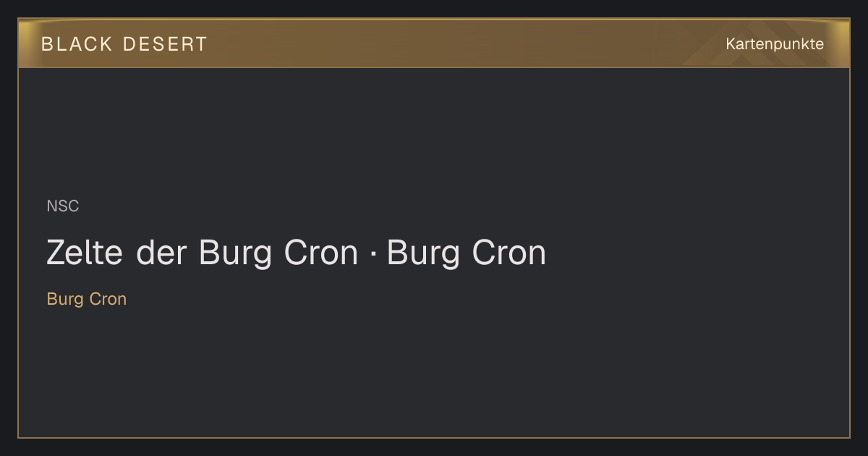
Task: Open the gold Burg Cron subtitle link
Action: pos(87,299)
